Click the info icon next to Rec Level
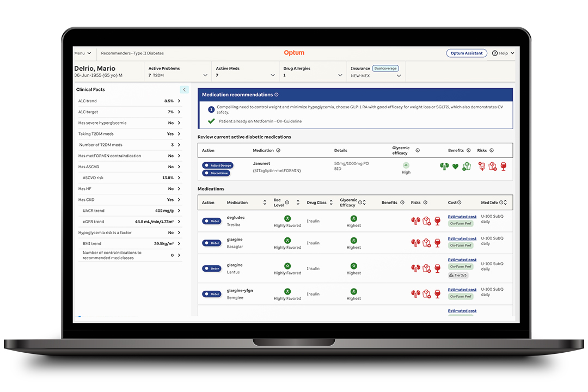Image resolution: width=588 pixels, height=392 pixels. (287, 203)
